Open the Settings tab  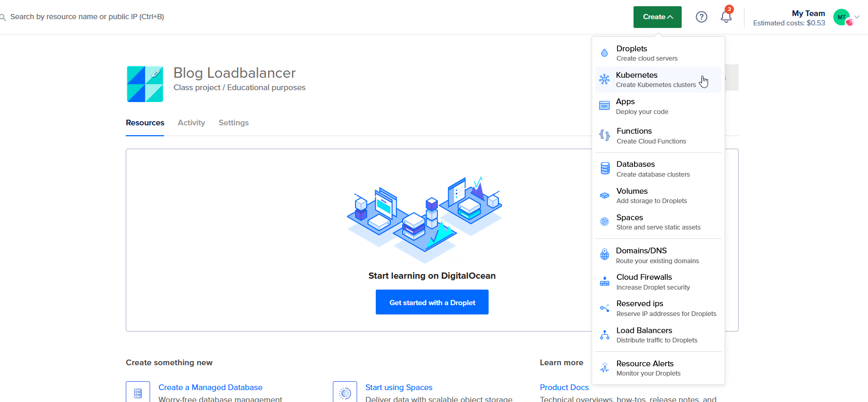pyautogui.click(x=233, y=123)
